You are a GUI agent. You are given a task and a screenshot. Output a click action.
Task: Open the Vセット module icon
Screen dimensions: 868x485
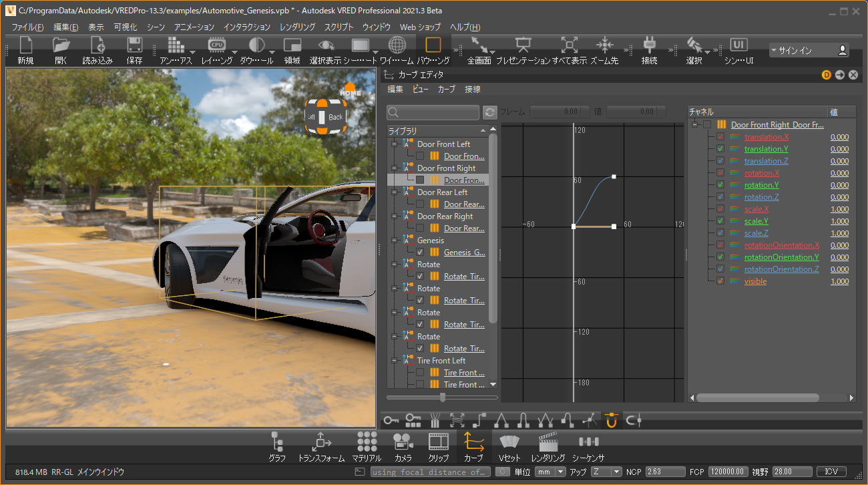(x=509, y=442)
